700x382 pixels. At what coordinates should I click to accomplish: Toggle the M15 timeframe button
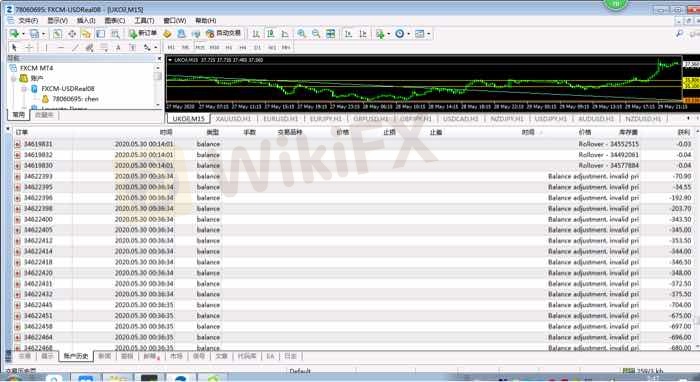pos(200,47)
